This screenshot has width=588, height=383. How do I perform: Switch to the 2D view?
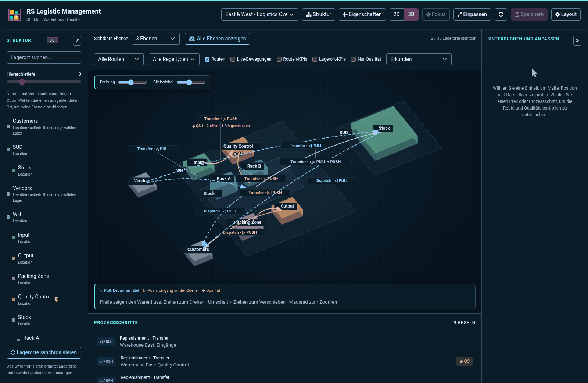click(x=397, y=14)
